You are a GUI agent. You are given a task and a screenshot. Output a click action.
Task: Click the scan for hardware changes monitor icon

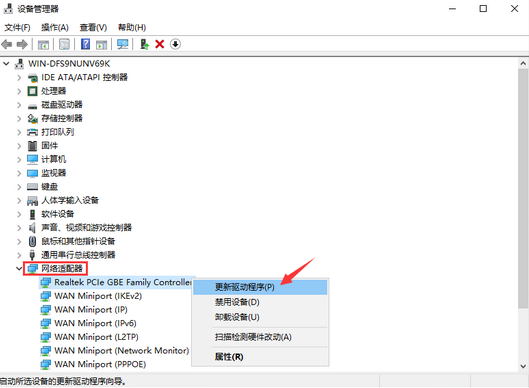coord(123,44)
